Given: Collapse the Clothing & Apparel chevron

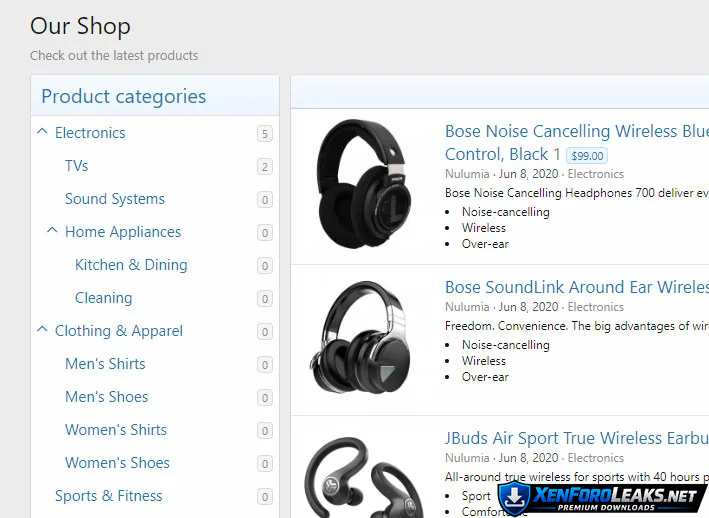Looking at the screenshot, I should click(x=42, y=330).
